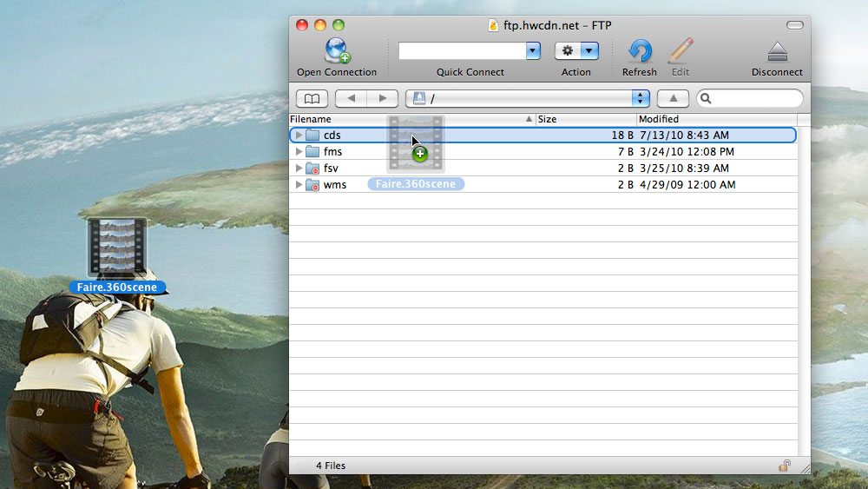Click the Edit pencil icon
This screenshot has height=489, width=868.
pyautogui.click(x=681, y=50)
